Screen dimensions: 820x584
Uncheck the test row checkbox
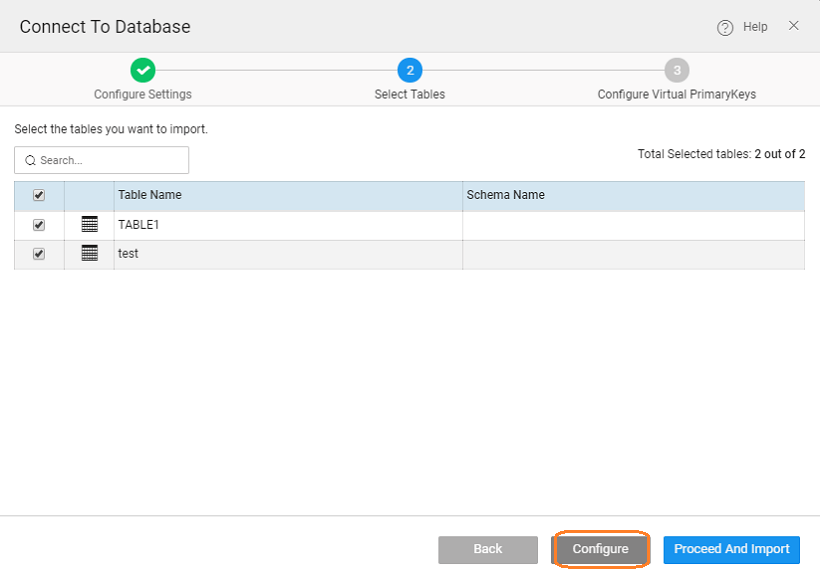pos(39,254)
